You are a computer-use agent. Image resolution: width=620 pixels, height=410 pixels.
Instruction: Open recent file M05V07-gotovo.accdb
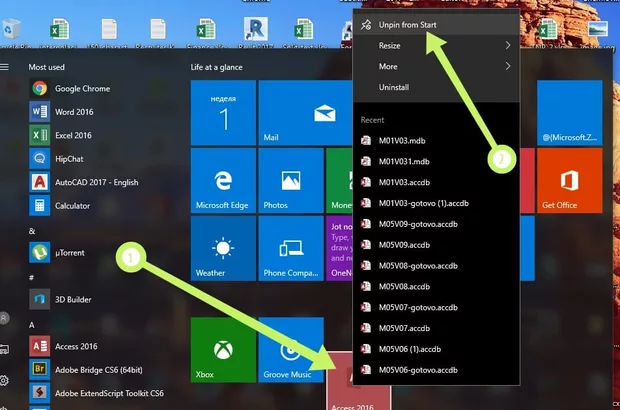[x=436, y=308]
